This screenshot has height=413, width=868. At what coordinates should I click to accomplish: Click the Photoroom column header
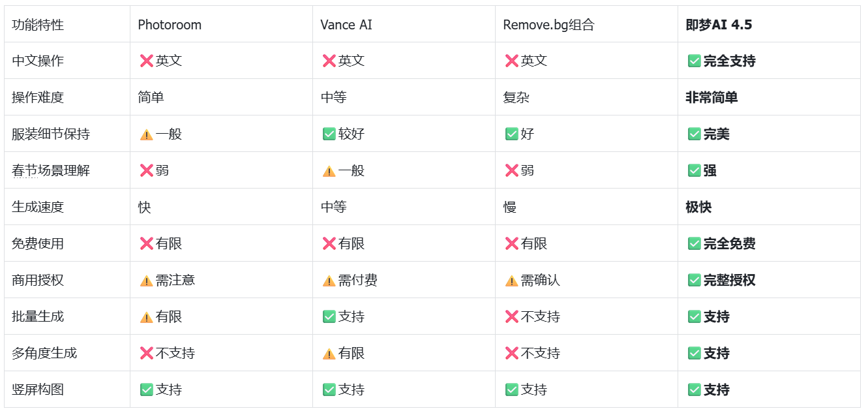tap(170, 25)
